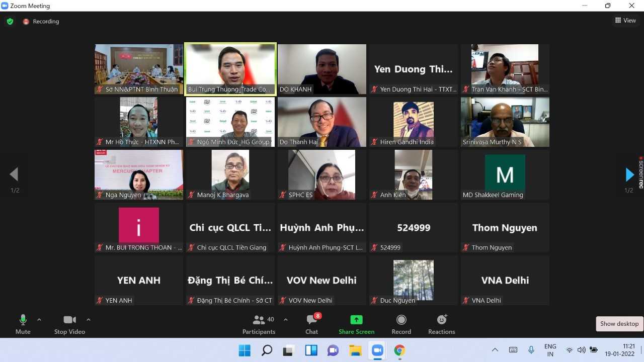
Task: Open the Reactions menu
Action: click(441, 324)
